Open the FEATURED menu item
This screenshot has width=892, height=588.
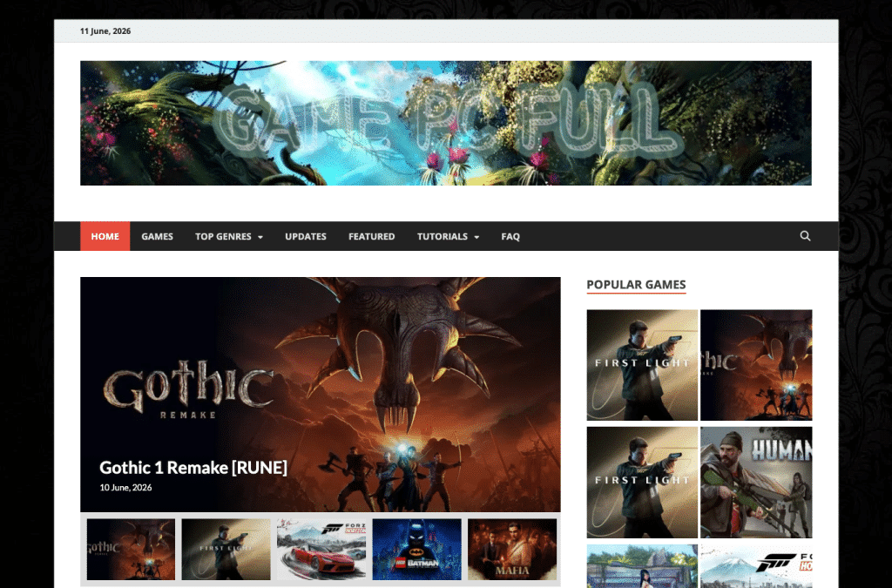coord(371,236)
